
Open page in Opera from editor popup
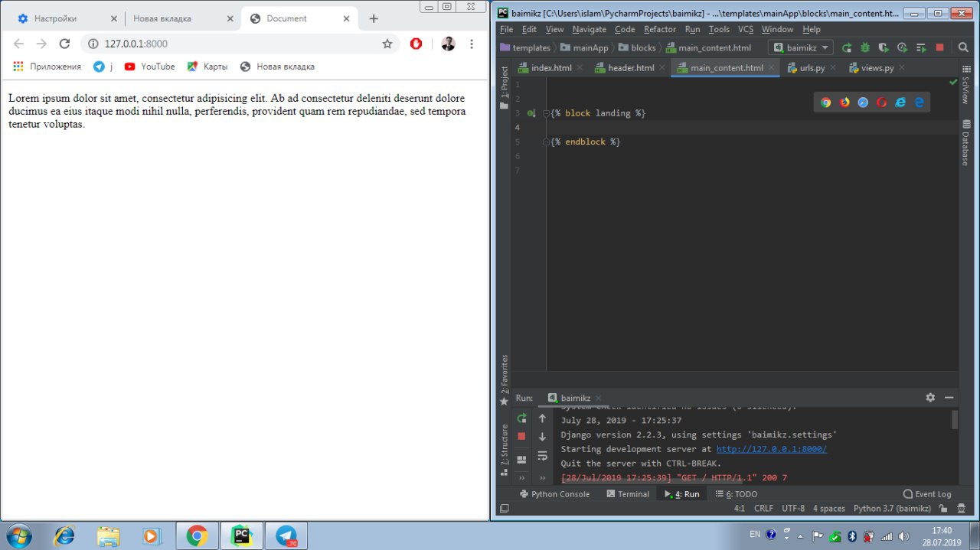click(x=882, y=103)
